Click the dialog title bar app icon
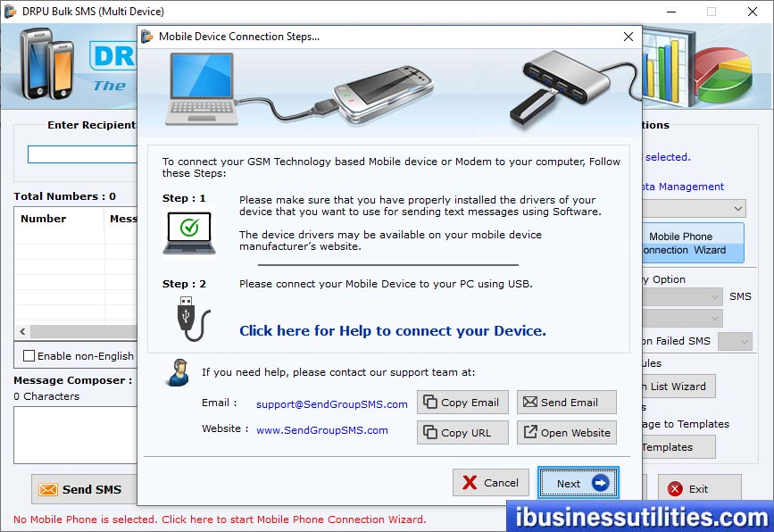The image size is (774, 532). 146,37
